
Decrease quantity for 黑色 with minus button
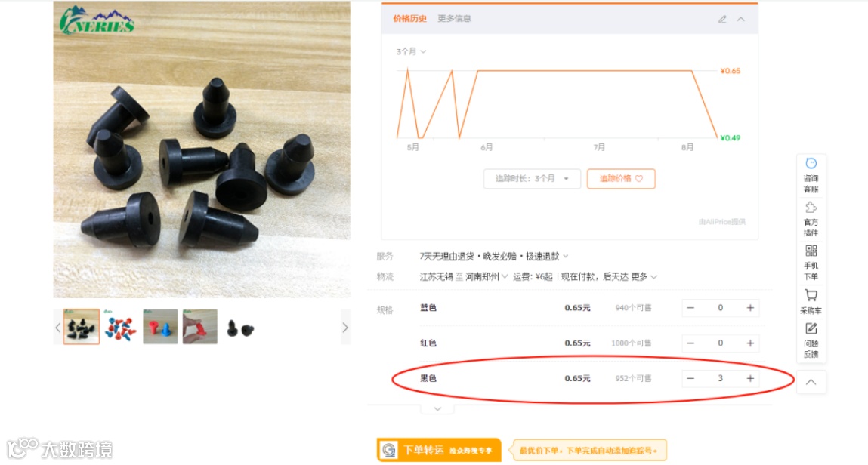tap(690, 378)
